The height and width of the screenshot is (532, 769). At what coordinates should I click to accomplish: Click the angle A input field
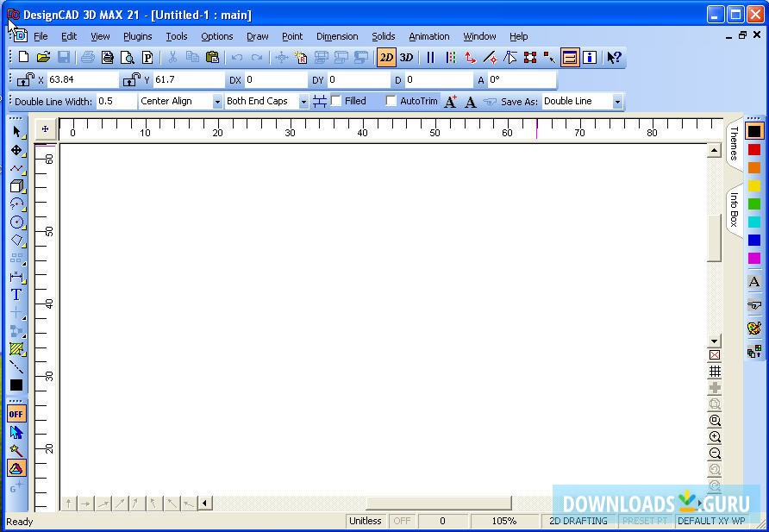(x=522, y=79)
